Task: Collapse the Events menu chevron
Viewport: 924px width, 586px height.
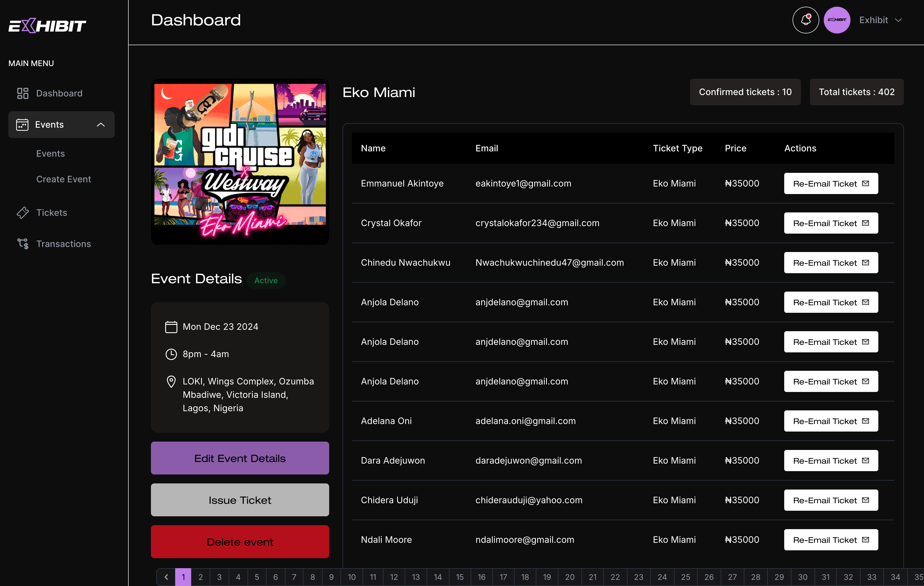Action: click(x=101, y=124)
